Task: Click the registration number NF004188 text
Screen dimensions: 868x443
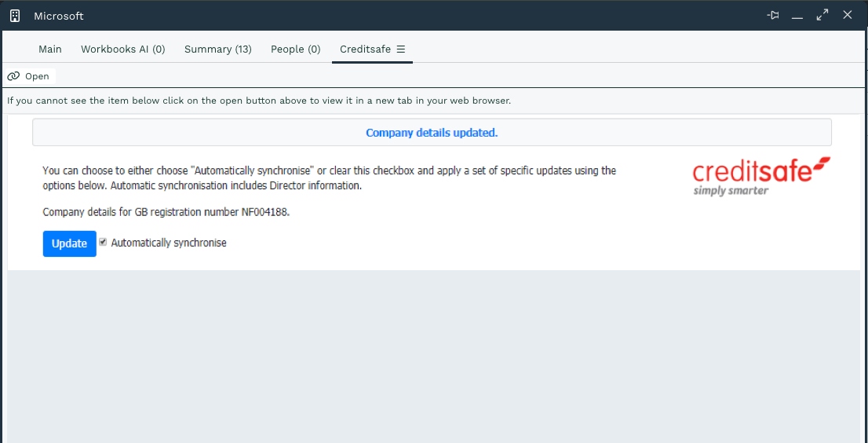Action: point(265,212)
